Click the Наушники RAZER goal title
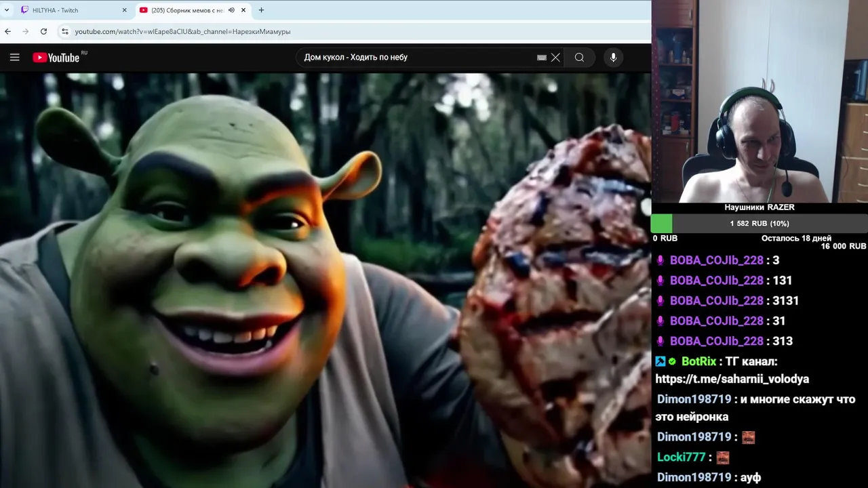 tap(759, 207)
